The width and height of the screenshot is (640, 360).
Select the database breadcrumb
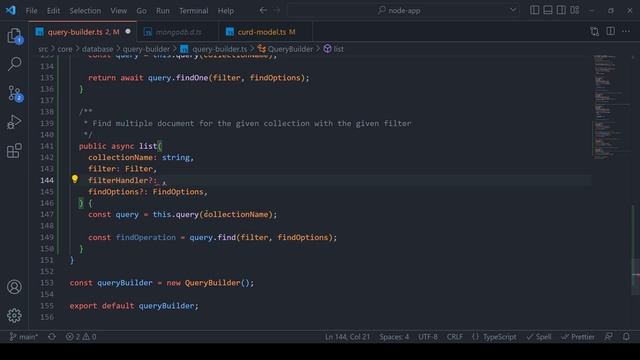97,49
